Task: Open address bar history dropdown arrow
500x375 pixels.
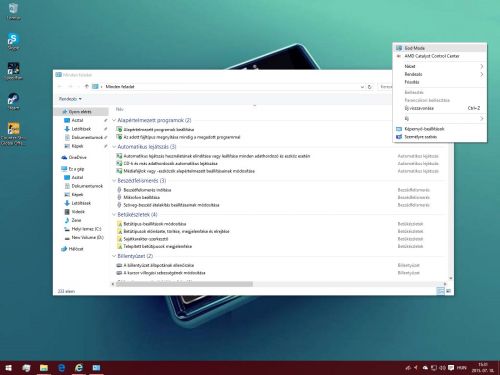Action: pos(362,87)
